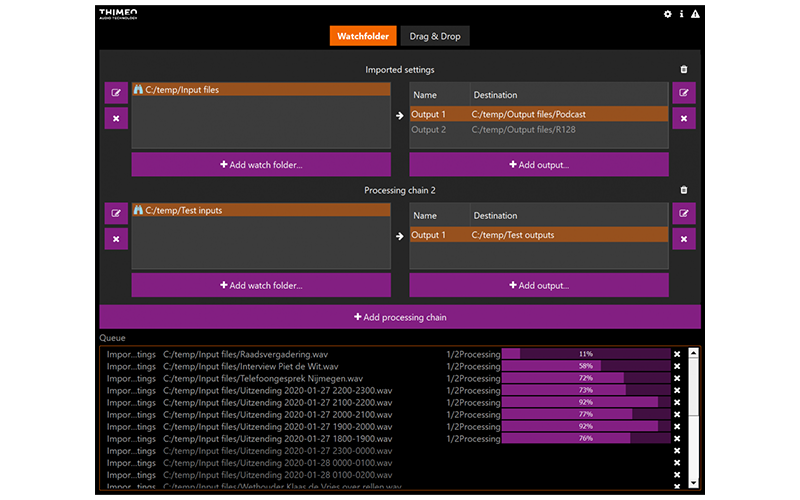Click the Imported settings chain title
Viewport: 800px width, 500px height.
[399, 70]
